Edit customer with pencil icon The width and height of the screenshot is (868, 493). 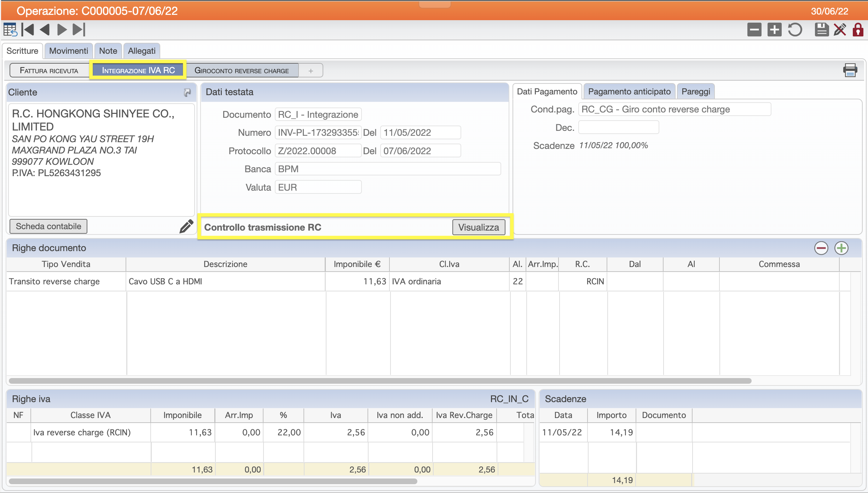tap(186, 226)
